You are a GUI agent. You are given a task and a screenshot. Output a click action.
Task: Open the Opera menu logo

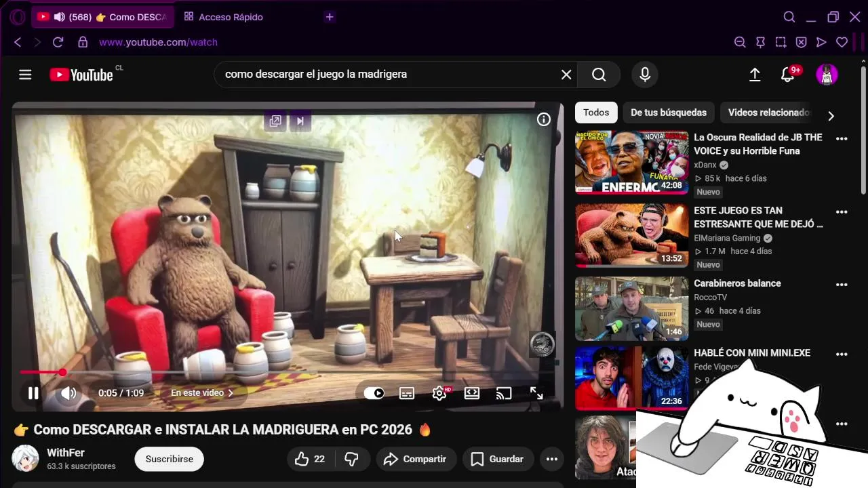point(18,17)
